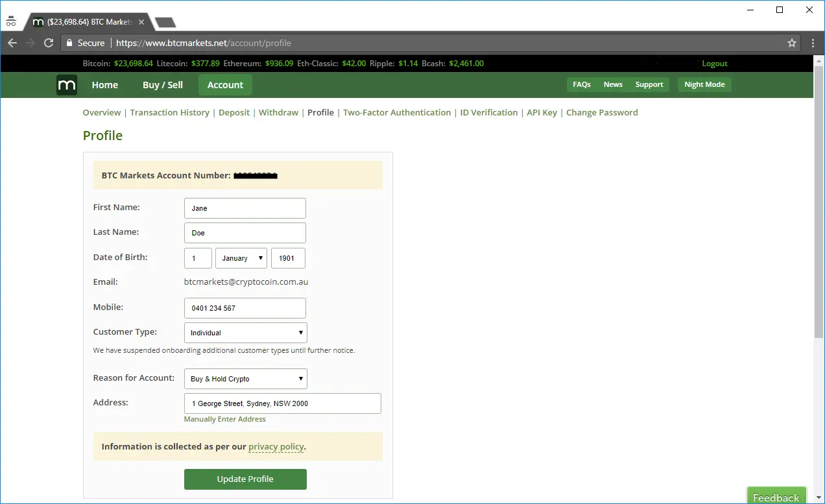
Task: Open the Feedback widget
Action: tap(776, 496)
